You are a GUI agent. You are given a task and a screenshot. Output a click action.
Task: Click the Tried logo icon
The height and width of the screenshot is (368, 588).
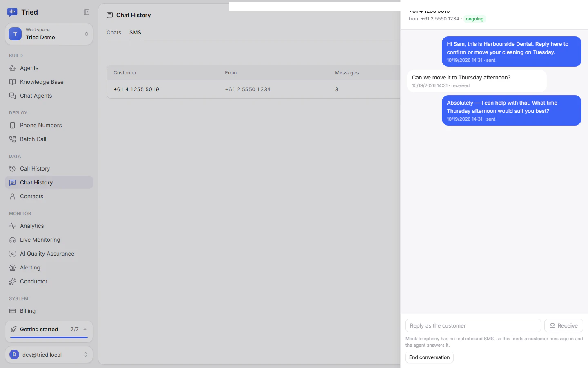tap(12, 12)
